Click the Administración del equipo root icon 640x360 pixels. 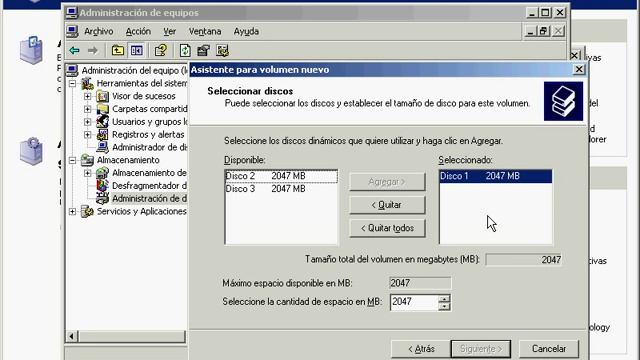coord(72,71)
